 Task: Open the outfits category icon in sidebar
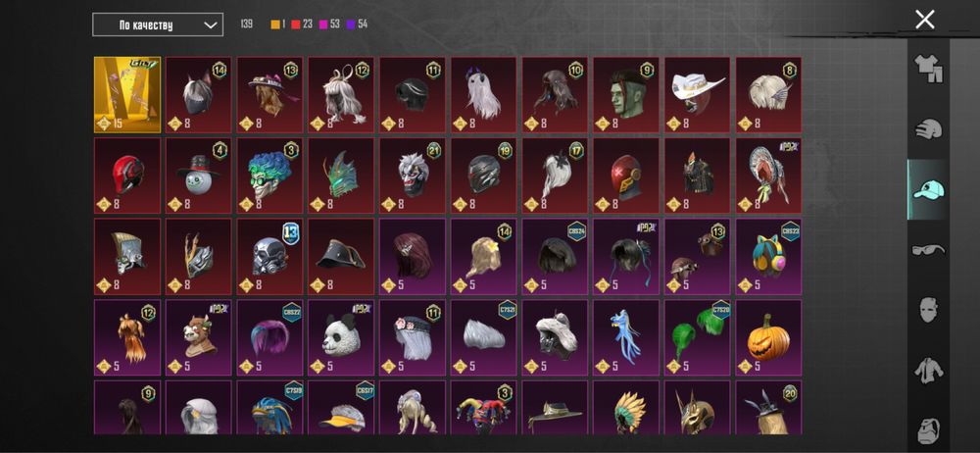coord(928,69)
